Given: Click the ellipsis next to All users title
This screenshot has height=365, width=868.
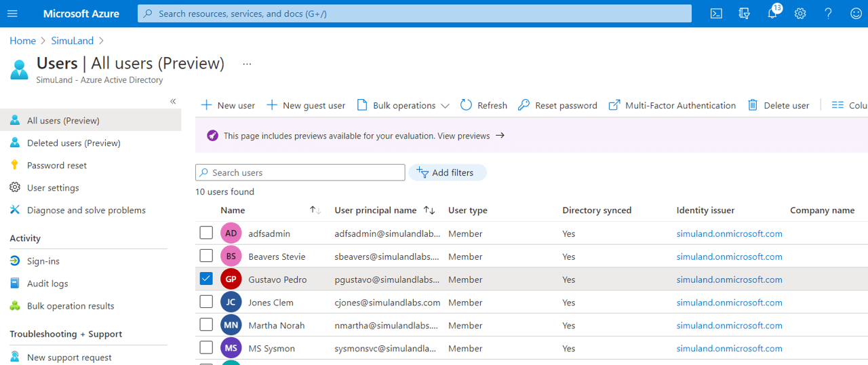Looking at the screenshot, I should (247, 64).
